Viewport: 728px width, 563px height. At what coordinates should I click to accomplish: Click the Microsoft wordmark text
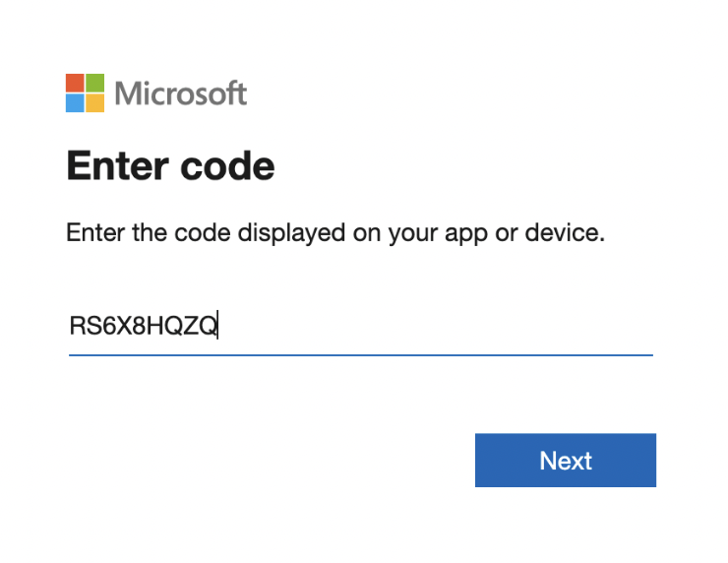(x=181, y=94)
